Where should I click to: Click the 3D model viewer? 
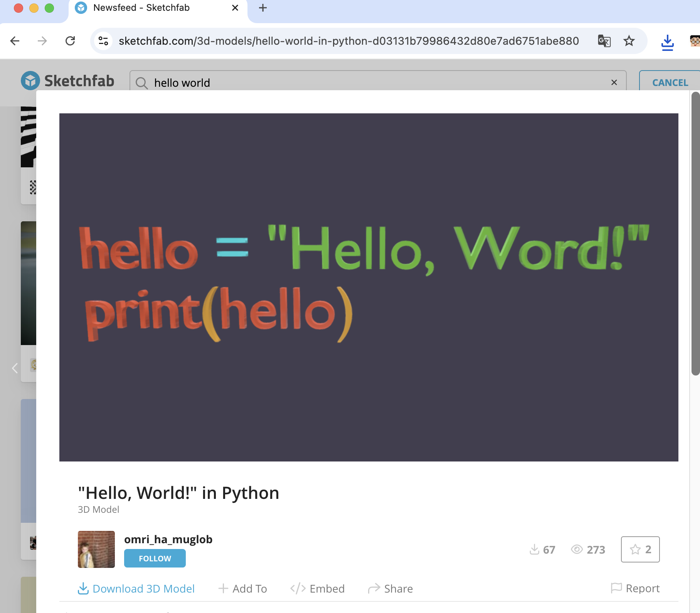369,287
